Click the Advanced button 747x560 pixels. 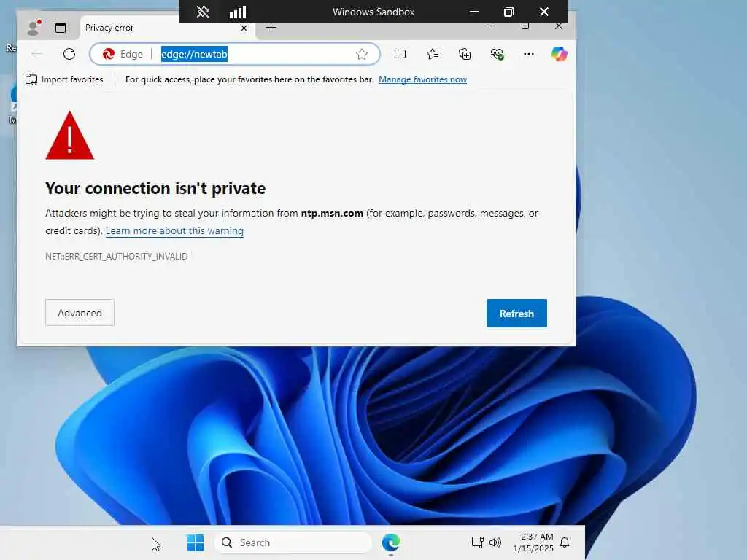[x=80, y=313]
